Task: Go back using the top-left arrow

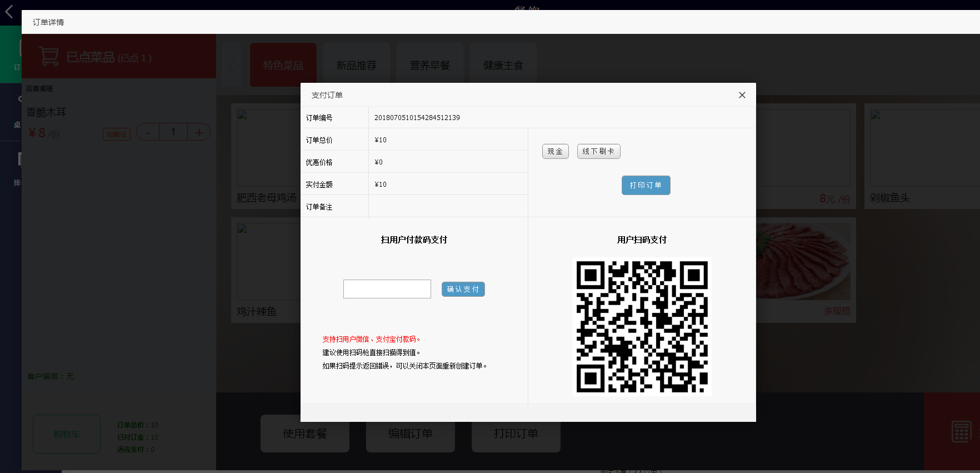Action: coord(9,11)
